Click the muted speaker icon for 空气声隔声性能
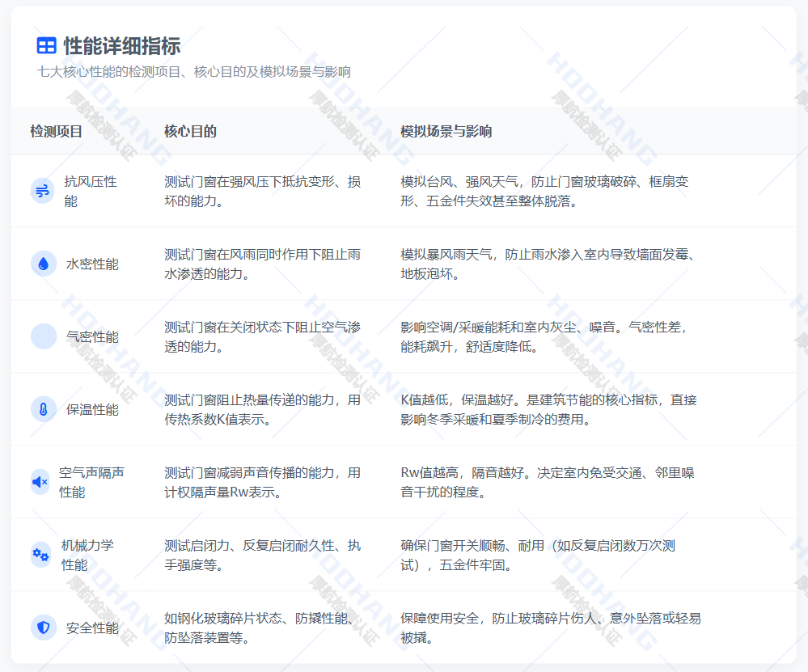808x672 pixels. pos(40,482)
